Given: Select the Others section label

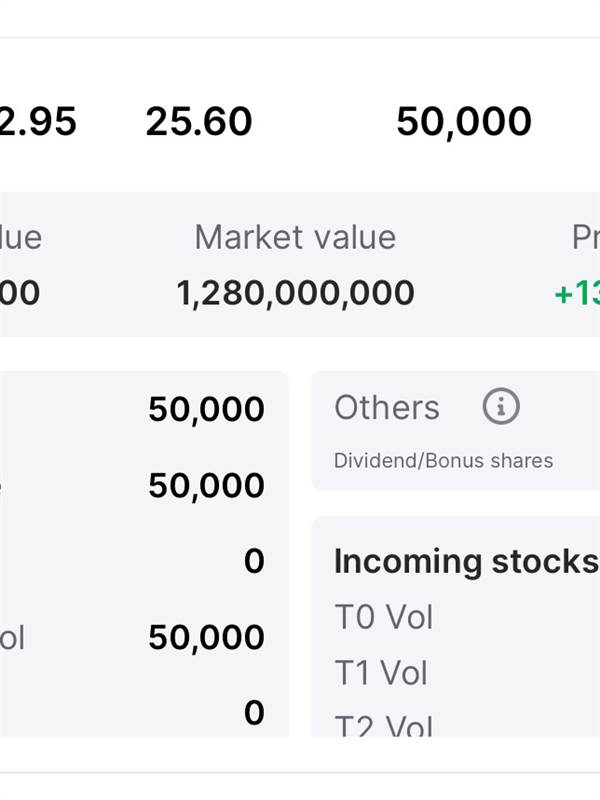Looking at the screenshot, I should tap(387, 408).
